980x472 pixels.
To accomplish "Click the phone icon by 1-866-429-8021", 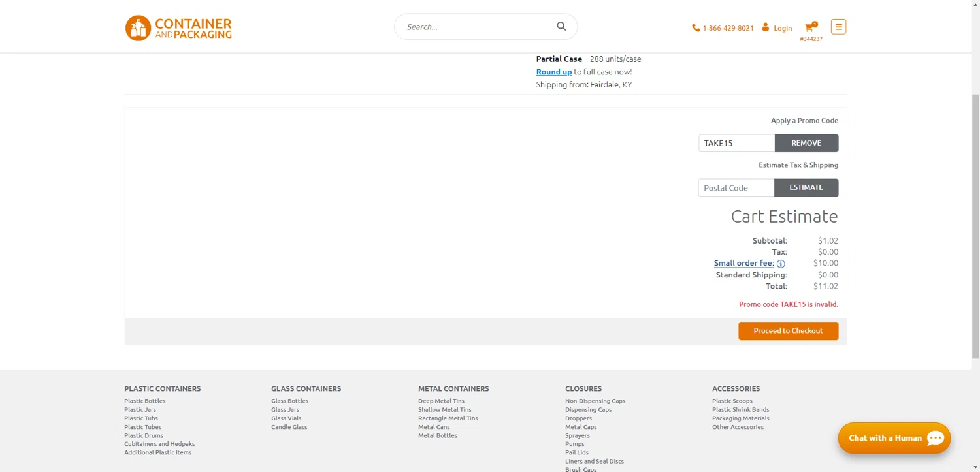I will [x=696, y=28].
